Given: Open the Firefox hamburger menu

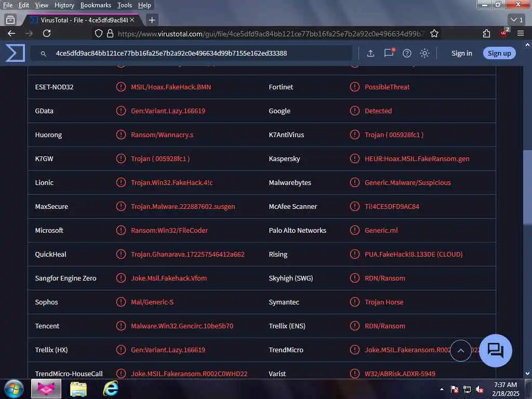Looking at the screenshot, I should [521, 33].
